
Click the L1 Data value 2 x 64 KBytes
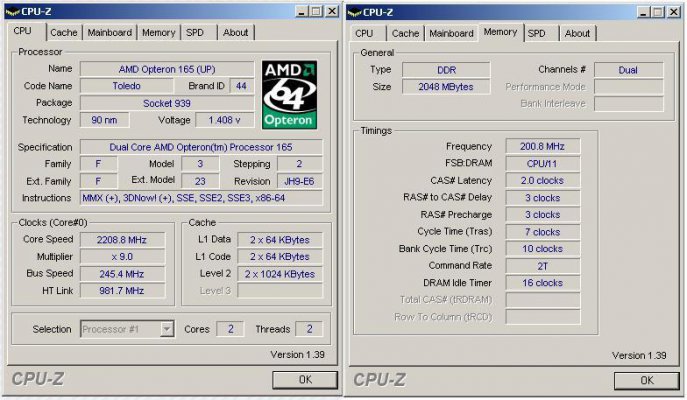[x=280, y=240]
